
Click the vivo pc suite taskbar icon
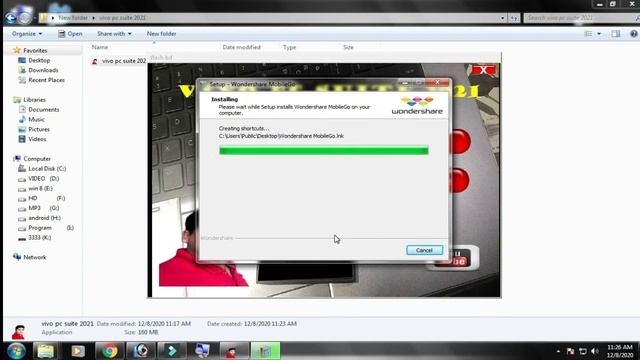tap(233, 351)
